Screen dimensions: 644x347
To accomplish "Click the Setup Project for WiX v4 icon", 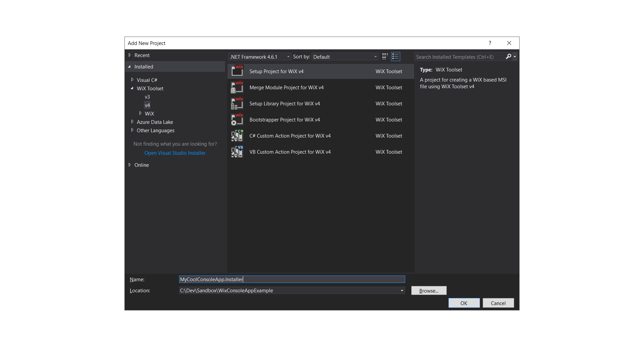I will [237, 71].
